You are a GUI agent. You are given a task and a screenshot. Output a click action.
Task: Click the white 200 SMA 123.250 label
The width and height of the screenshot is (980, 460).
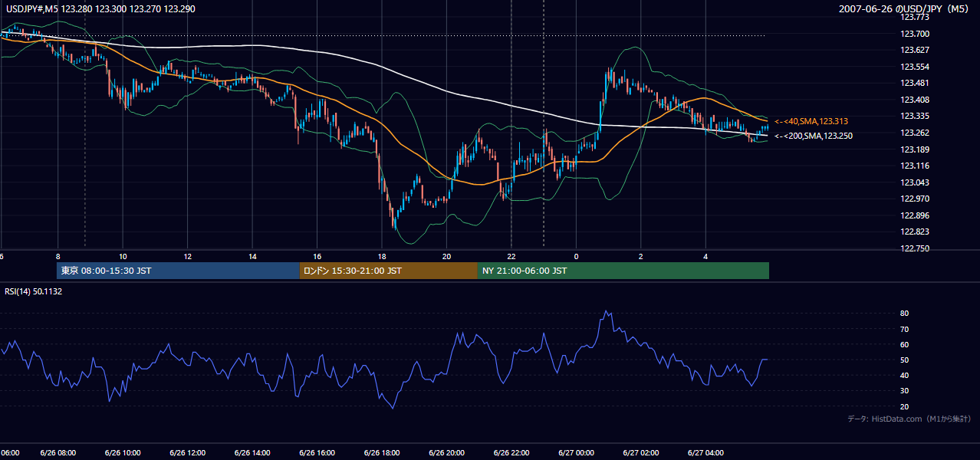814,136
